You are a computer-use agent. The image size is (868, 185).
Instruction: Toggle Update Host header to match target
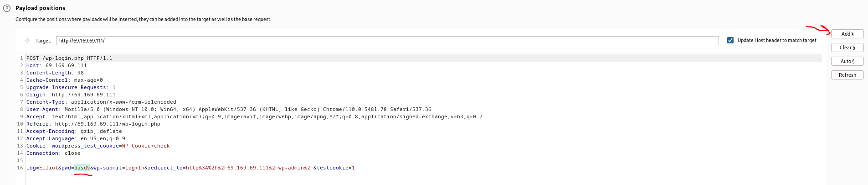730,40
